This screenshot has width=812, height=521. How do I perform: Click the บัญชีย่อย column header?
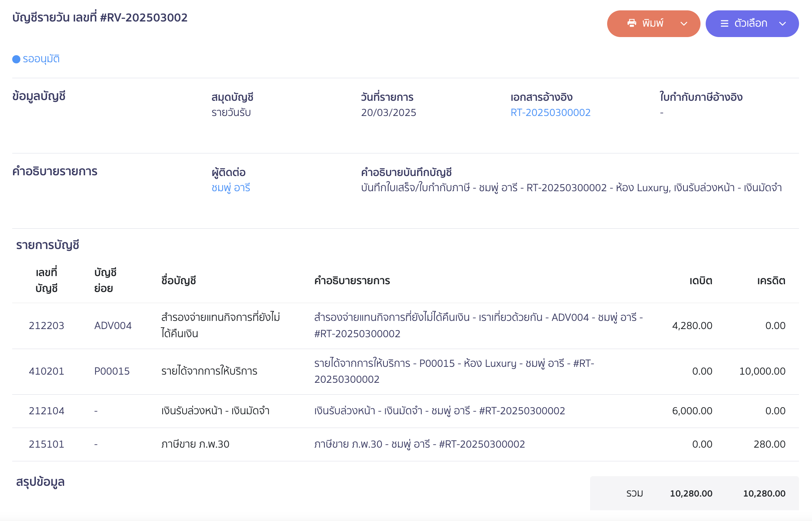(x=105, y=281)
